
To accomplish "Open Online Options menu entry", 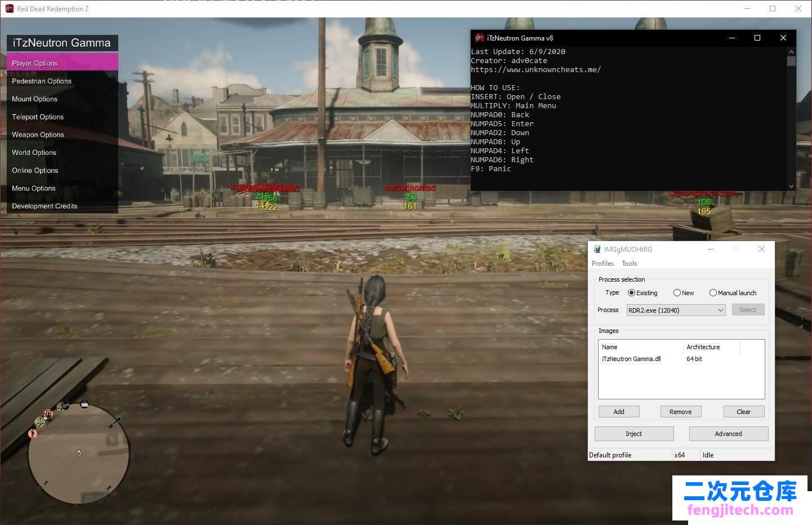I will tap(63, 170).
